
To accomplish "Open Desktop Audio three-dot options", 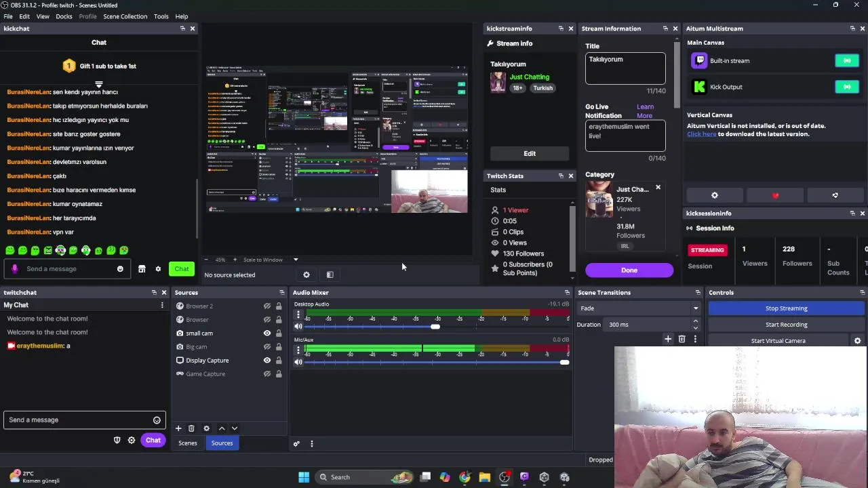I will click(x=298, y=314).
